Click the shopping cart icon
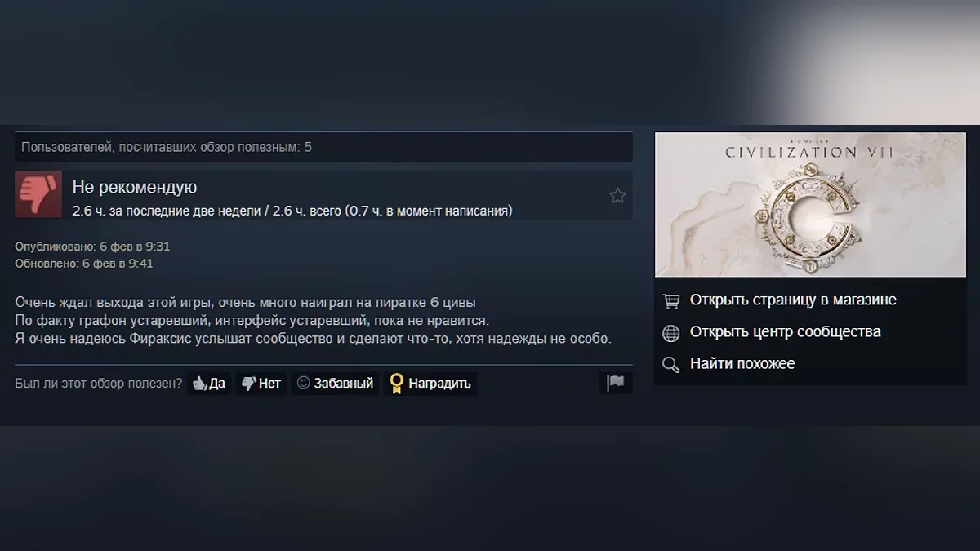 [671, 301]
